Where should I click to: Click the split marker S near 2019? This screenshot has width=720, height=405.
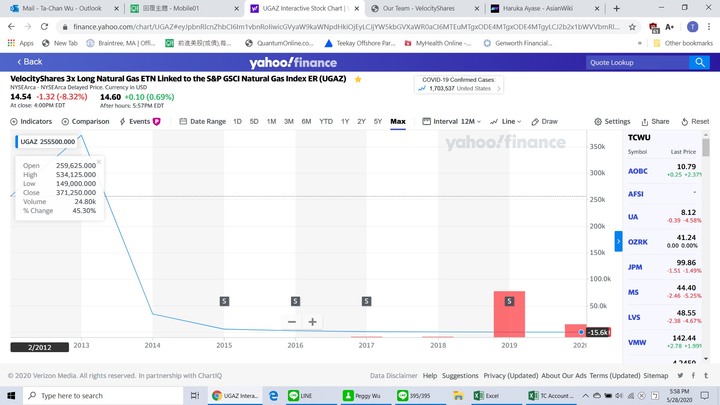(x=509, y=301)
